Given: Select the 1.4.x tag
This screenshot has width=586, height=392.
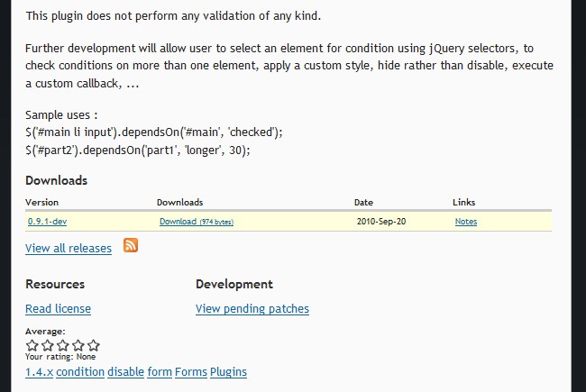Looking at the screenshot, I should 39,372.
